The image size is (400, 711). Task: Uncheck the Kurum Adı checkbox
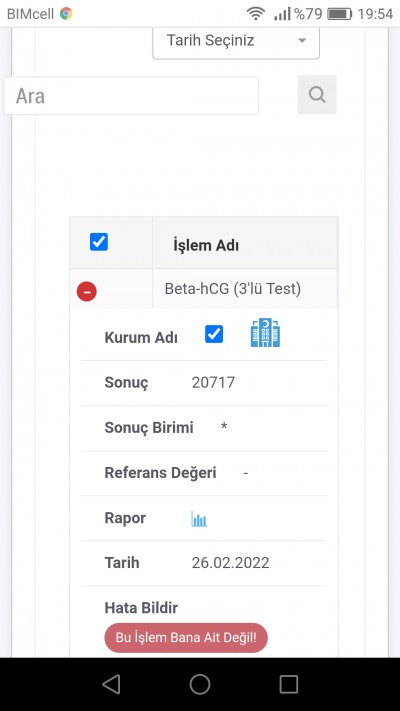point(214,334)
